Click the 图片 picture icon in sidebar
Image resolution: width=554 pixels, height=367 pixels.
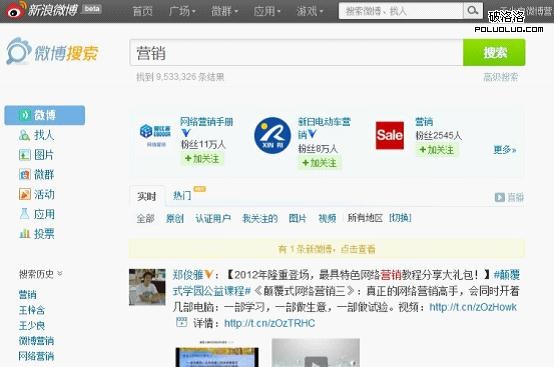[x=24, y=155]
